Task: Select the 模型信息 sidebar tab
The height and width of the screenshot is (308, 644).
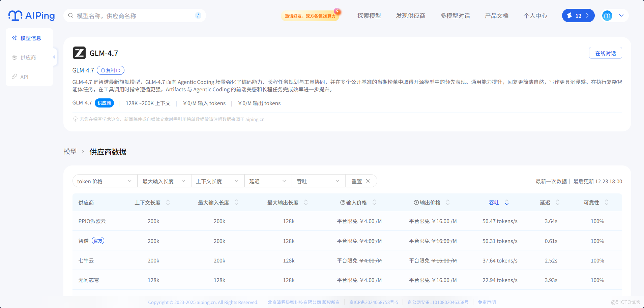Action: tap(29, 38)
